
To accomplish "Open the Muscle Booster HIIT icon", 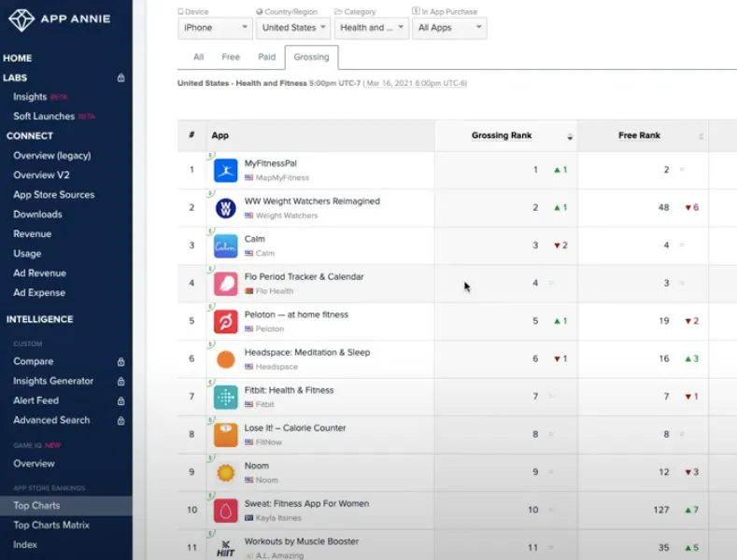I will click(226, 548).
